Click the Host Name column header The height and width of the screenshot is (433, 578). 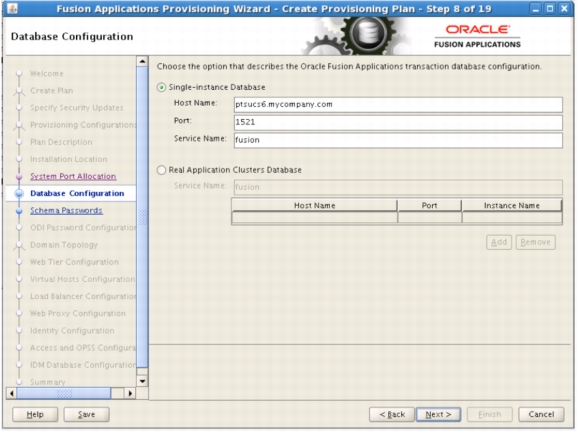click(x=314, y=206)
